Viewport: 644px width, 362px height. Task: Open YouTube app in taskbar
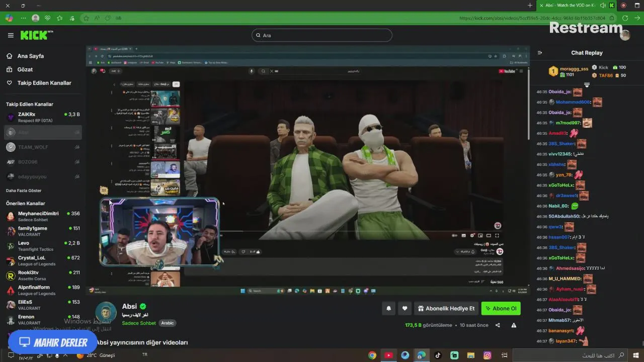point(388,355)
